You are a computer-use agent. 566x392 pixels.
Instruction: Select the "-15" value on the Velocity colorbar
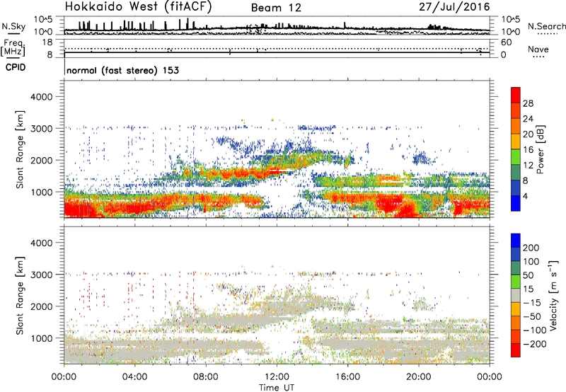click(x=531, y=302)
